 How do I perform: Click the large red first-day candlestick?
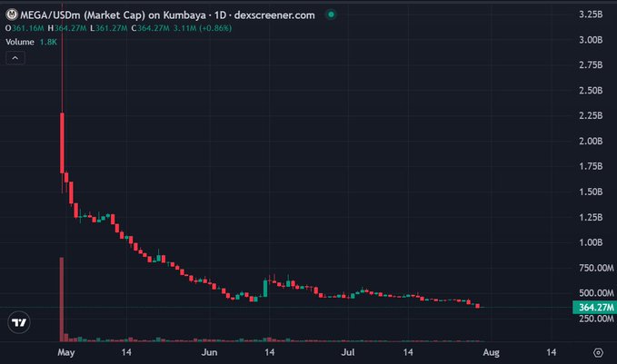click(x=62, y=143)
